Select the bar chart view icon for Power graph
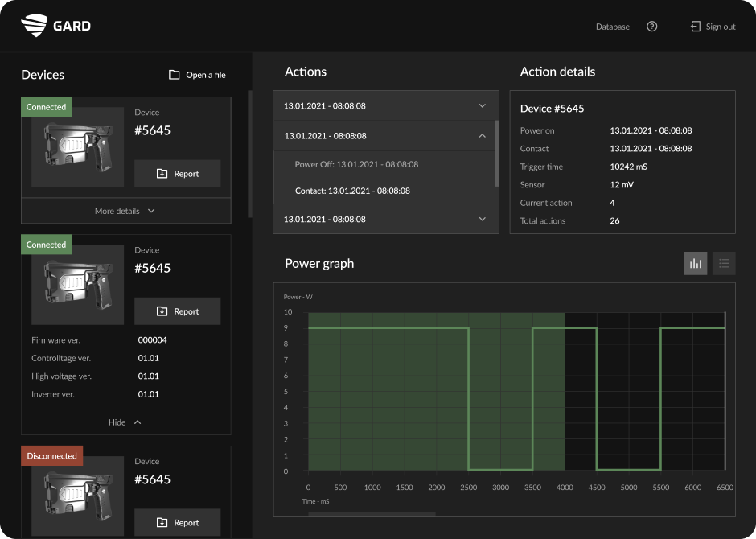Viewport: 756px width, 539px height. [x=695, y=263]
